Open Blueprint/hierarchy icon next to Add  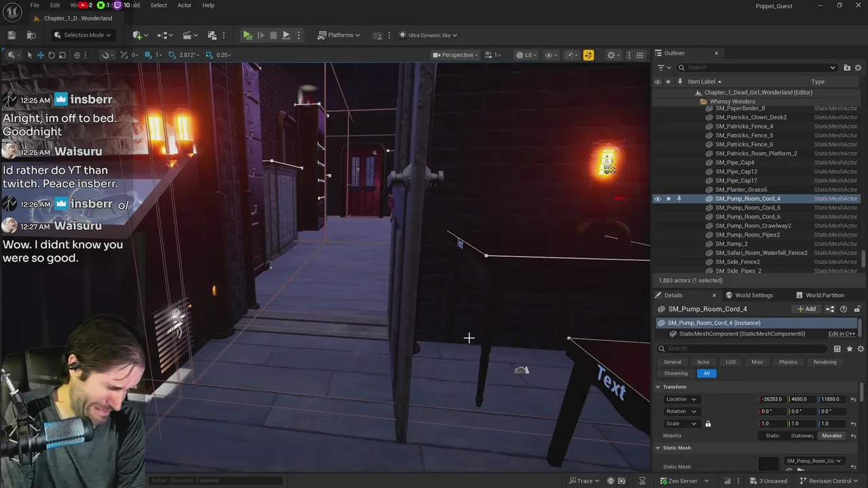[x=830, y=309]
